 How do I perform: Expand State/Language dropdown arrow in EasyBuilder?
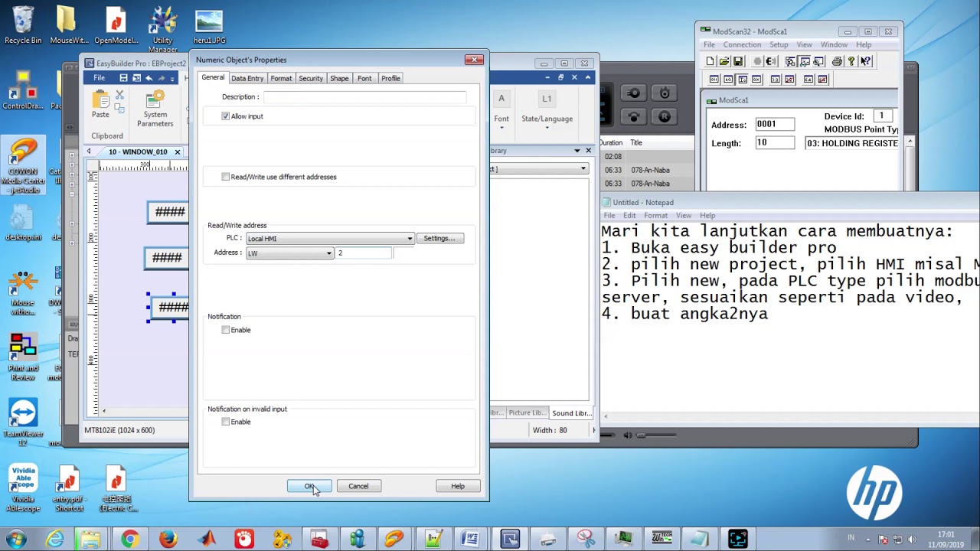point(547,128)
